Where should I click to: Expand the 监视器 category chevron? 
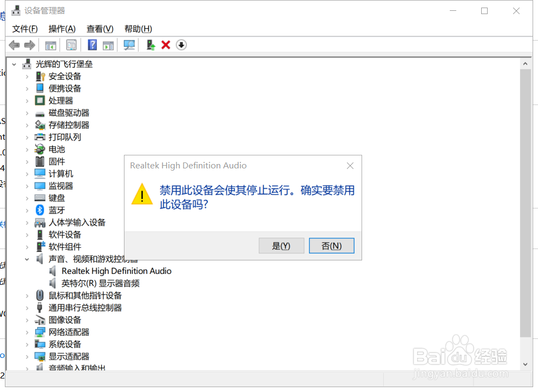27,186
